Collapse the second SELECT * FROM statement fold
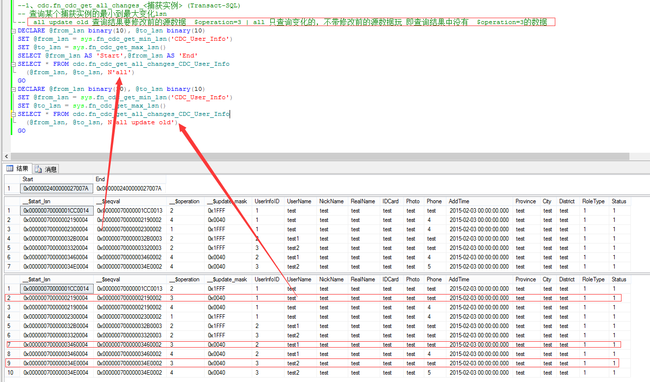 point(14,114)
